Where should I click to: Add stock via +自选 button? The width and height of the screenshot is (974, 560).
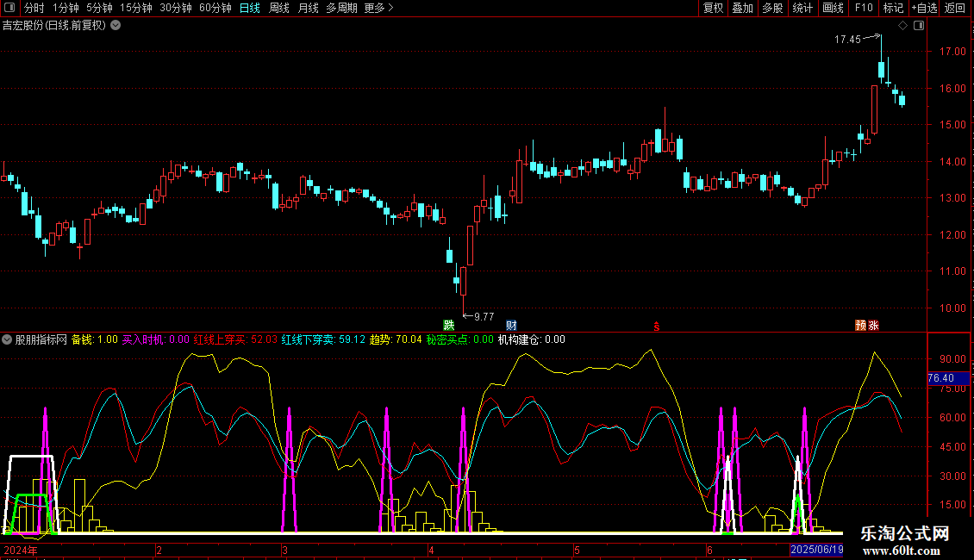924,8
